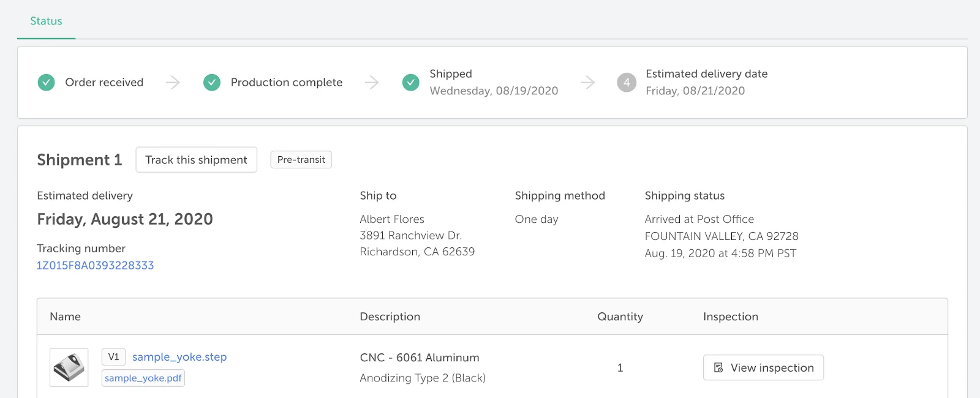Click the Name column header
The height and width of the screenshot is (398, 980).
pos(66,317)
